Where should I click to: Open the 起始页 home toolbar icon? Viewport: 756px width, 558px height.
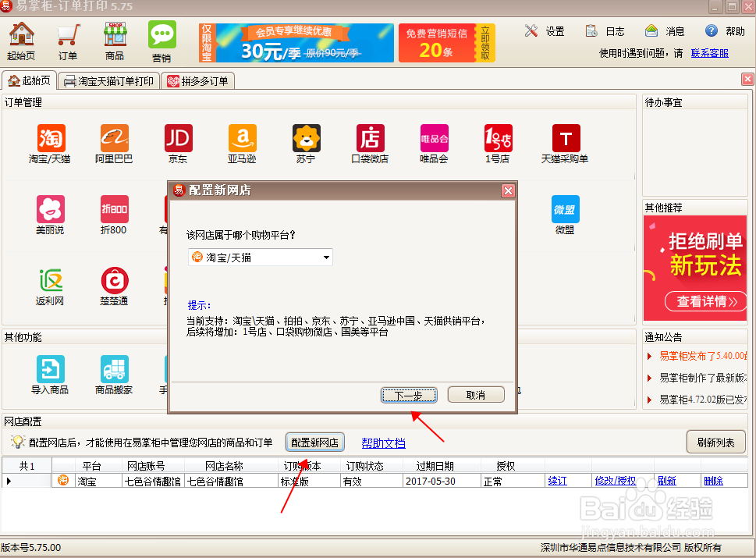coord(21,41)
